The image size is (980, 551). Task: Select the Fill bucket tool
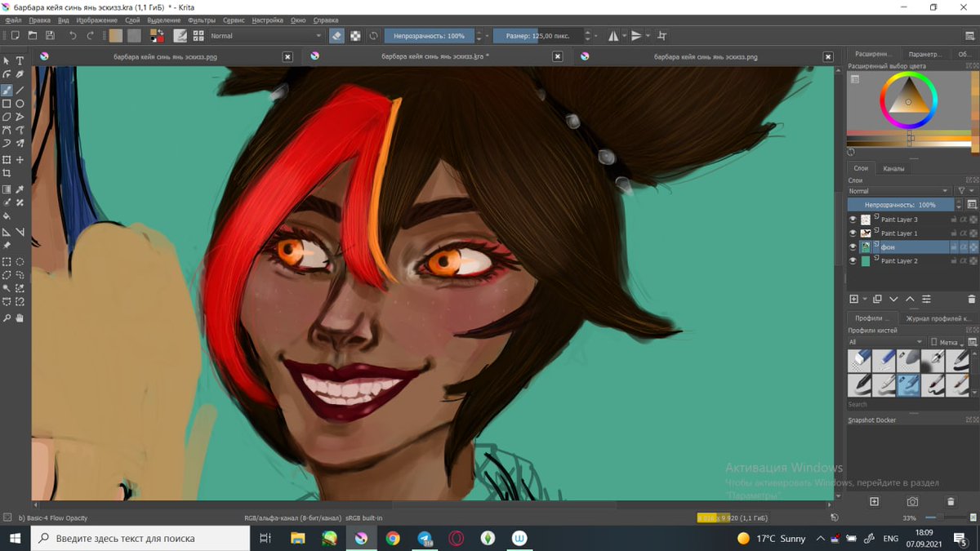[7, 216]
